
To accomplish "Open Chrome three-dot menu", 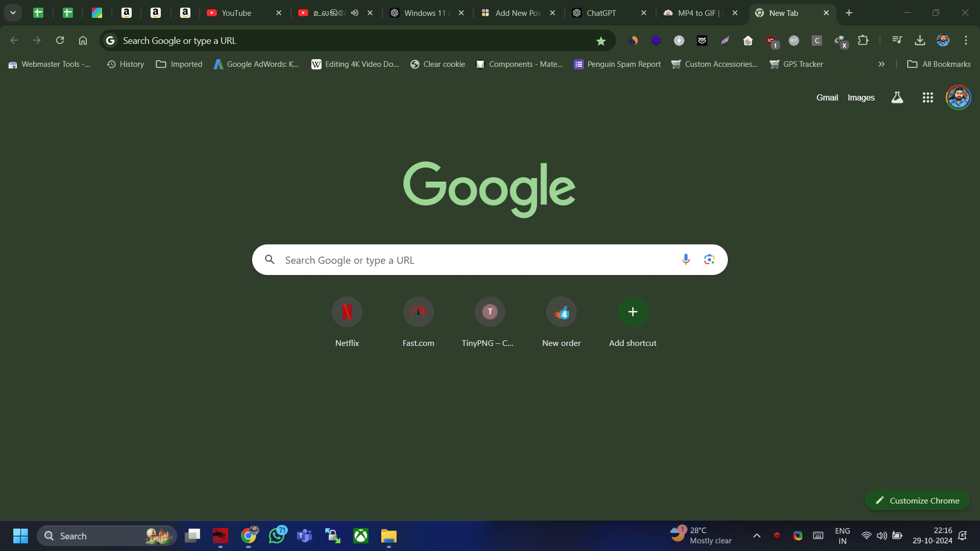I will pos(966,40).
